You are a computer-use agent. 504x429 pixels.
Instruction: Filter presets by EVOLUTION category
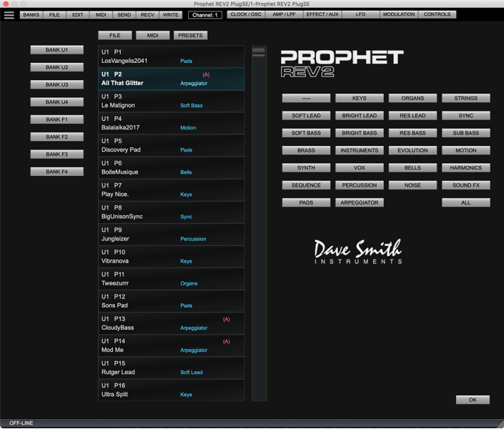tap(412, 150)
